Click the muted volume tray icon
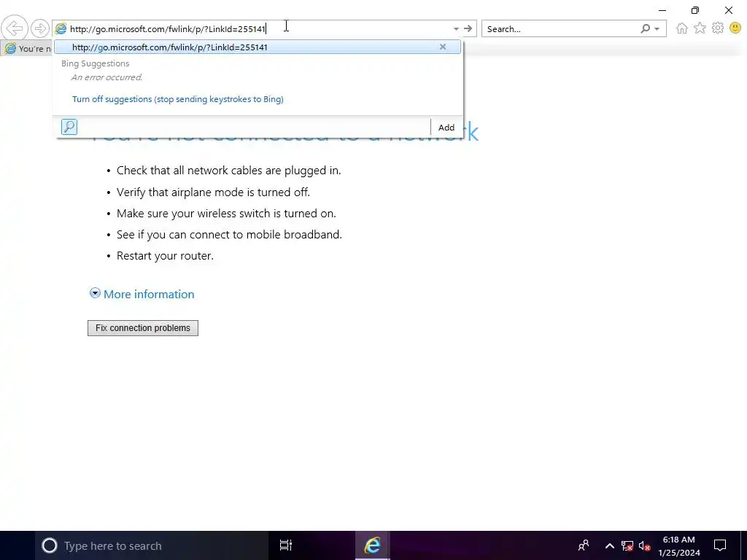Viewport: 747px width, 560px height. tap(645, 545)
